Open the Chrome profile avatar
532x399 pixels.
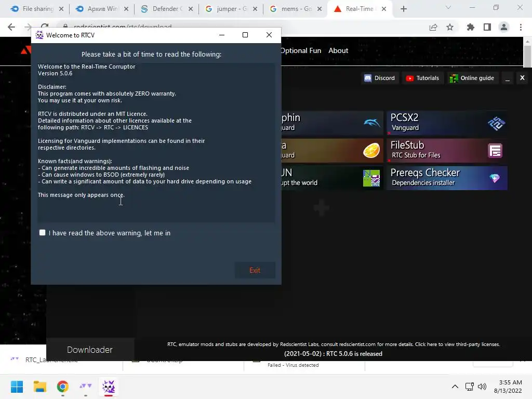(x=504, y=27)
